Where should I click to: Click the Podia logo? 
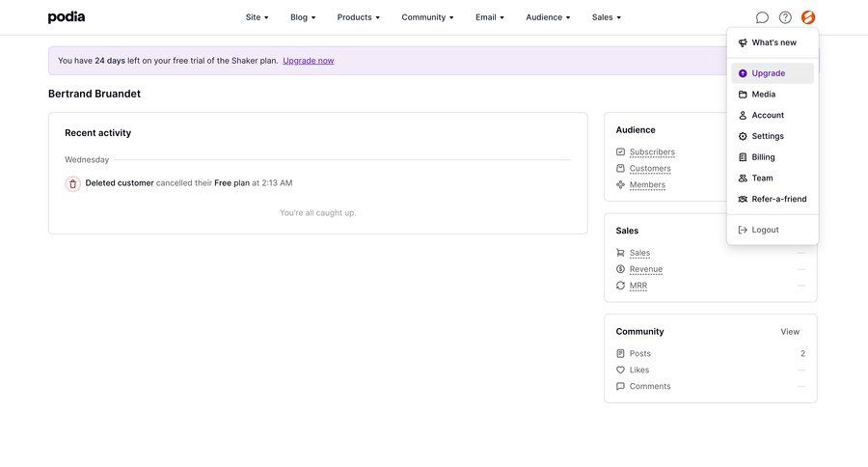pyautogui.click(x=67, y=17)
